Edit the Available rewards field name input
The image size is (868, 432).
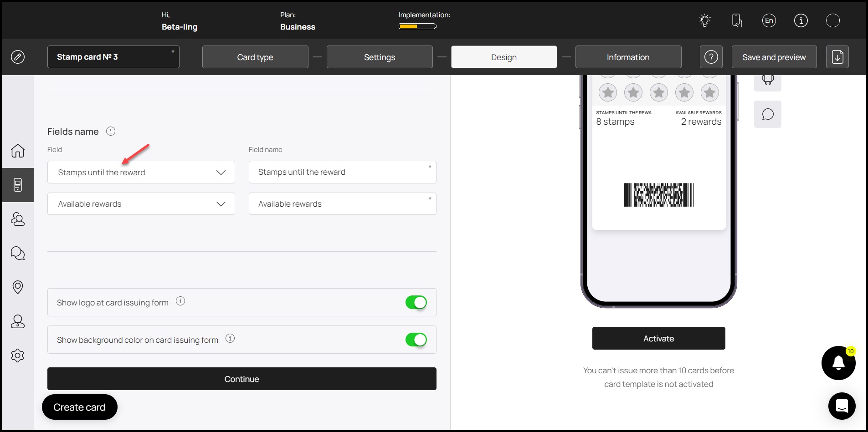[x=343, y=204]
